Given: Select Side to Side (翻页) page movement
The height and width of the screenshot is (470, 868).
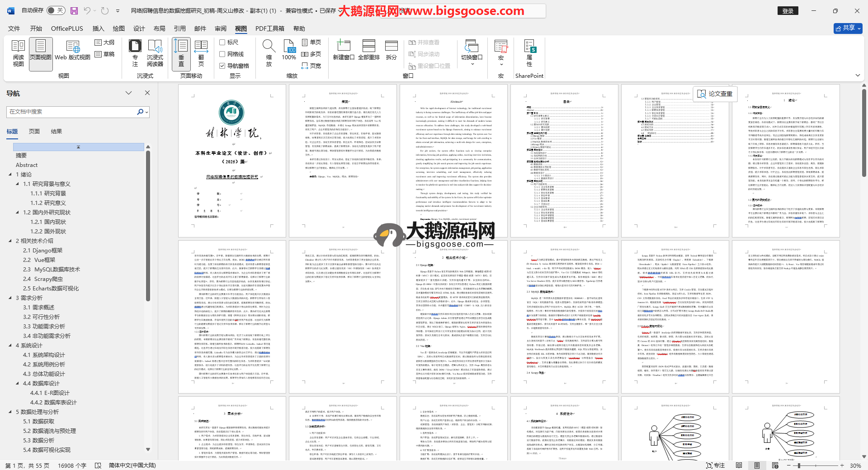Looking at the screenshot, I should (x=201, y=53).
